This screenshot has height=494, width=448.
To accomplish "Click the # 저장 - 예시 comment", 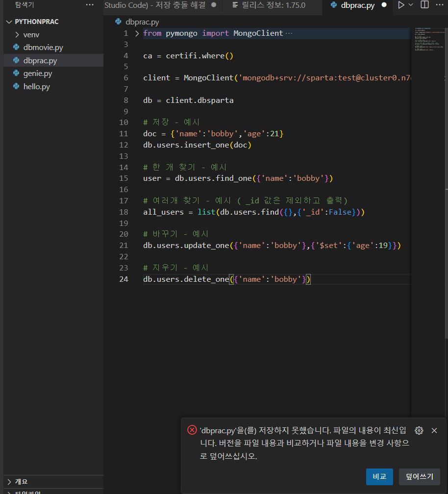I will pos(171,122).
